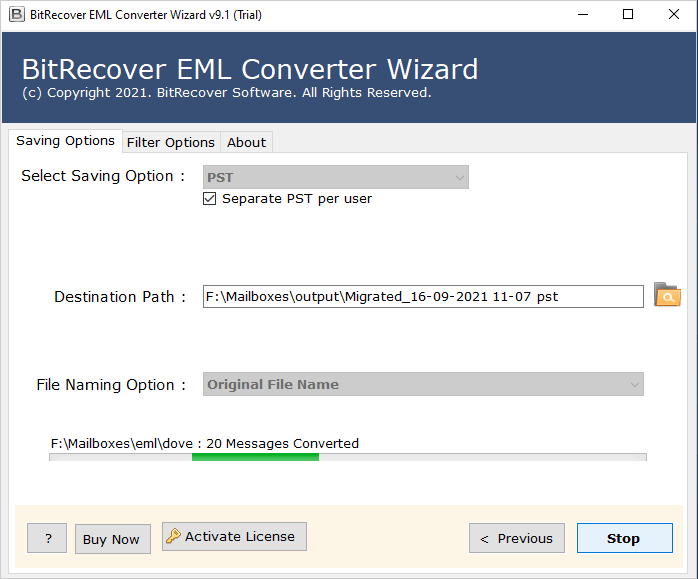Open the Select Saving Option PST dropdown
Viewport: 698px width, 579px height.
click(x=336, y=177)
